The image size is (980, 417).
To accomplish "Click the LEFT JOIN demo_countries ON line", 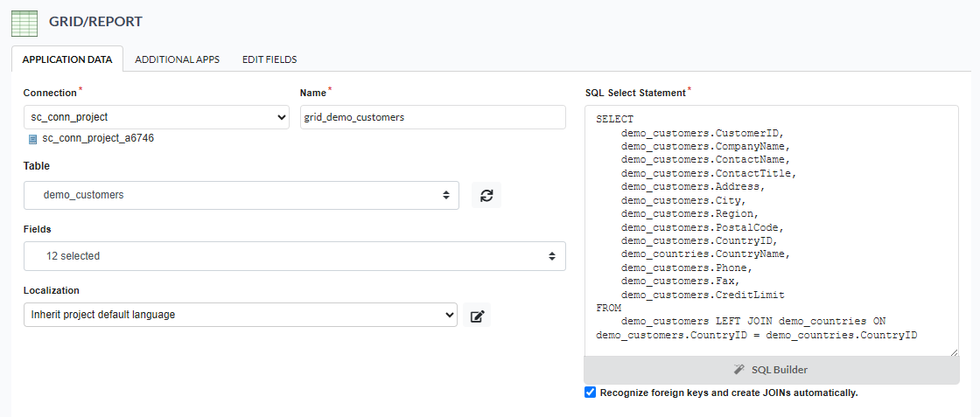I will [x=752, y=322].
